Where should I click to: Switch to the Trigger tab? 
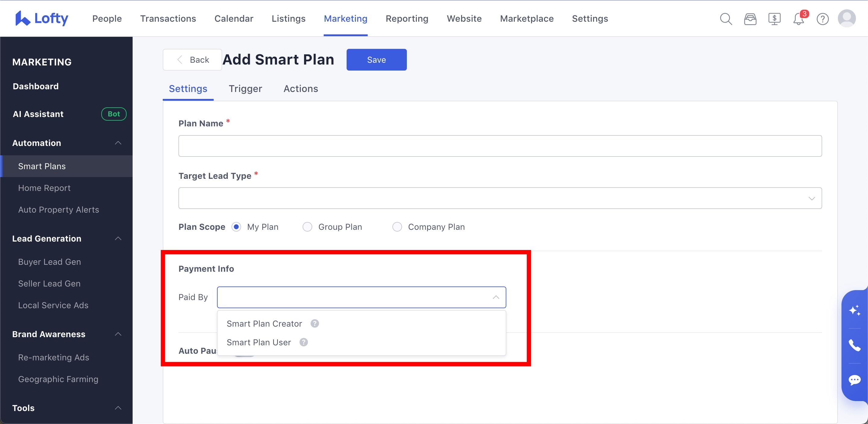pos(245,89)
